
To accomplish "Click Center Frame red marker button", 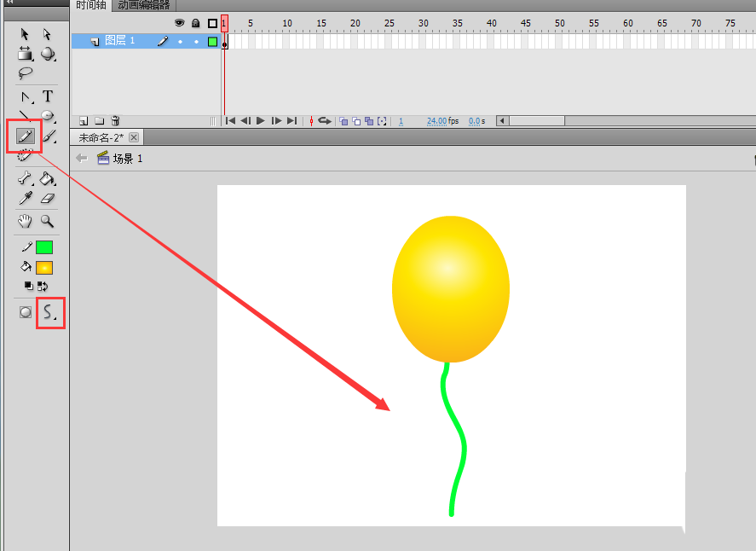I will [x=311, y=120].
